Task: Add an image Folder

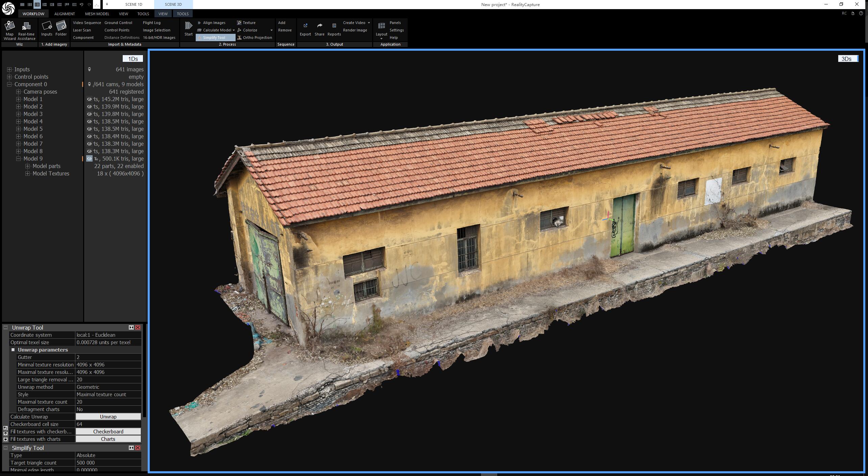Action: pos(61,28)
